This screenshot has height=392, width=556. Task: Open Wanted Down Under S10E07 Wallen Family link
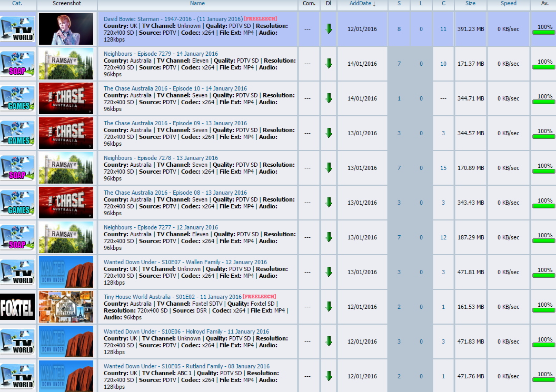[185, 262]
